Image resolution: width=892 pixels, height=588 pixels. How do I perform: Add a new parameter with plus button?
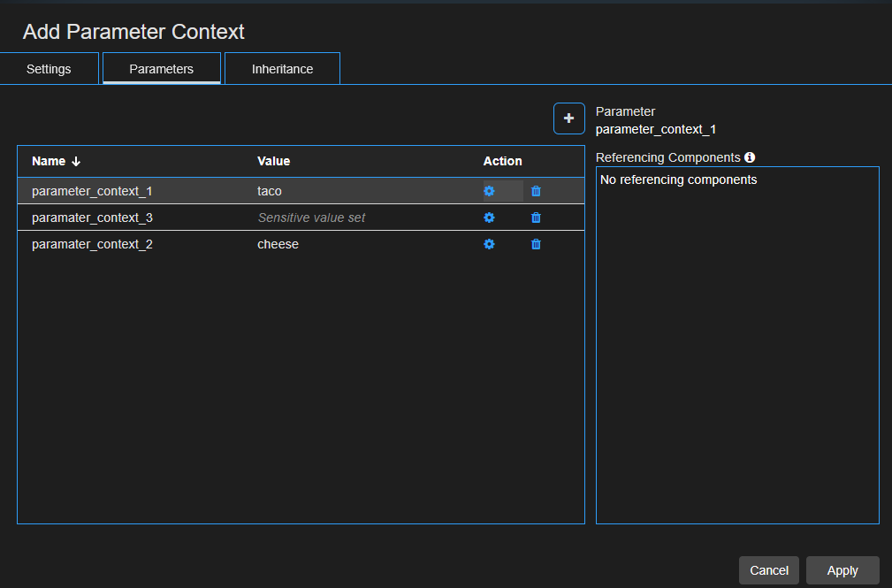click(x=568, y=118)
